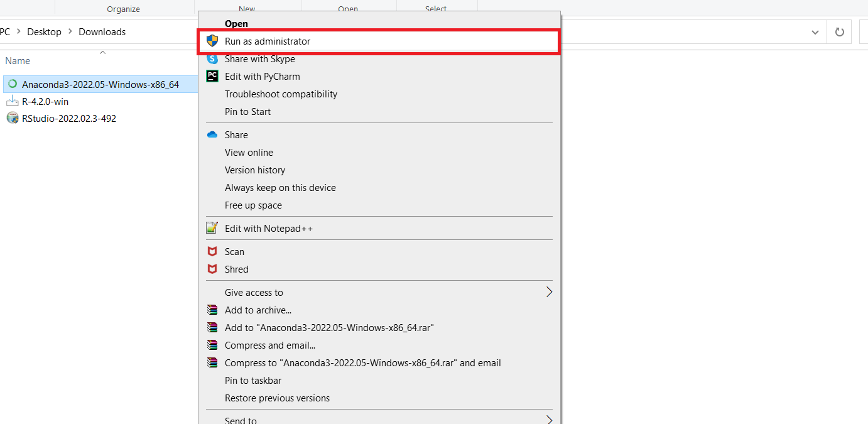Viewport: 868px width, 424px height.
Task: Click Desktop in the breadcrumb path
Action: click(44, 32)
